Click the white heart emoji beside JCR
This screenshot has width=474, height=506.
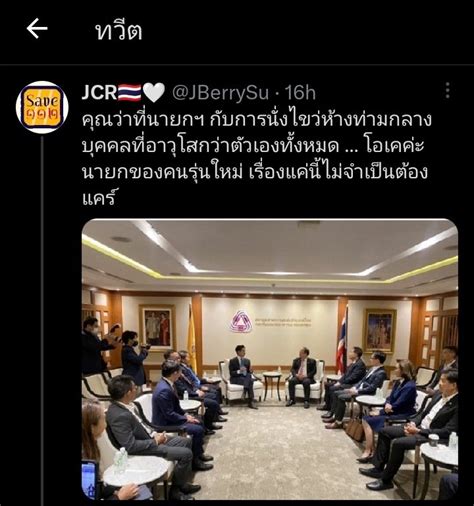[x=154, y=93]
